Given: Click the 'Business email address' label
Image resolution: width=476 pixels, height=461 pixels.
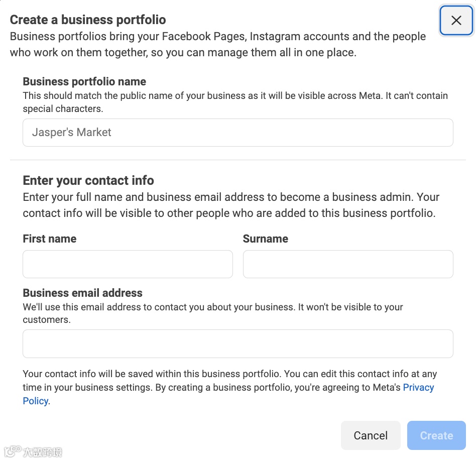Looking at the screenshot, I should [82, 293].
